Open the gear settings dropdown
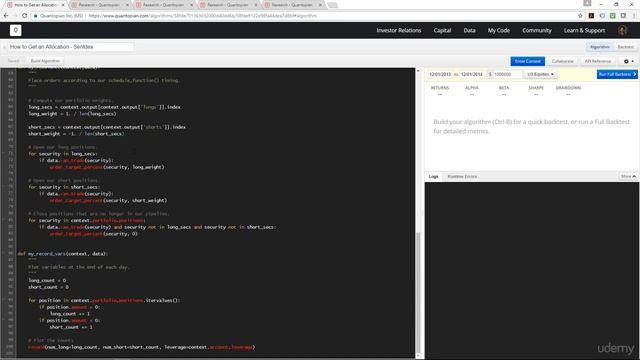The height and width of the screenshot is (360, 640). coord(629,61)
